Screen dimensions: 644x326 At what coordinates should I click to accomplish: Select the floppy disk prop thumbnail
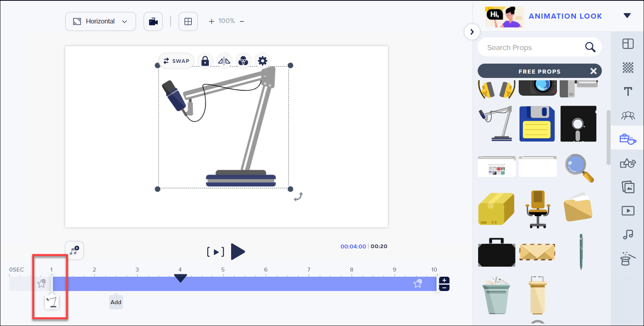(537, 124)
